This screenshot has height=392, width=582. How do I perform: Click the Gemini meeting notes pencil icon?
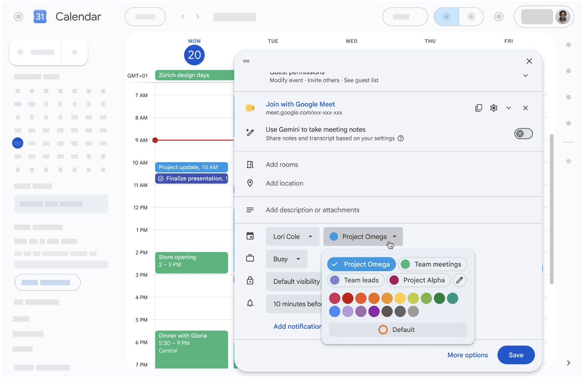coord(250,133)
